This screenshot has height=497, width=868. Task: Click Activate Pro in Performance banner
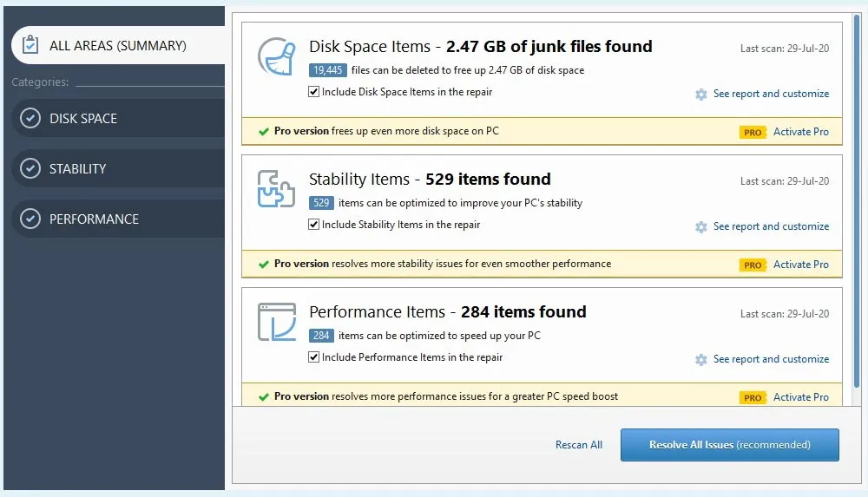point(801,397)
